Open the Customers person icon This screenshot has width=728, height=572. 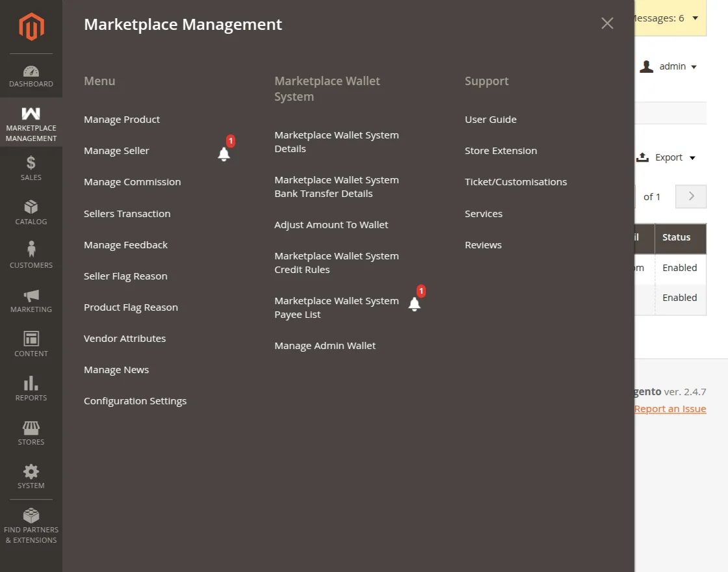click(31, 249)
